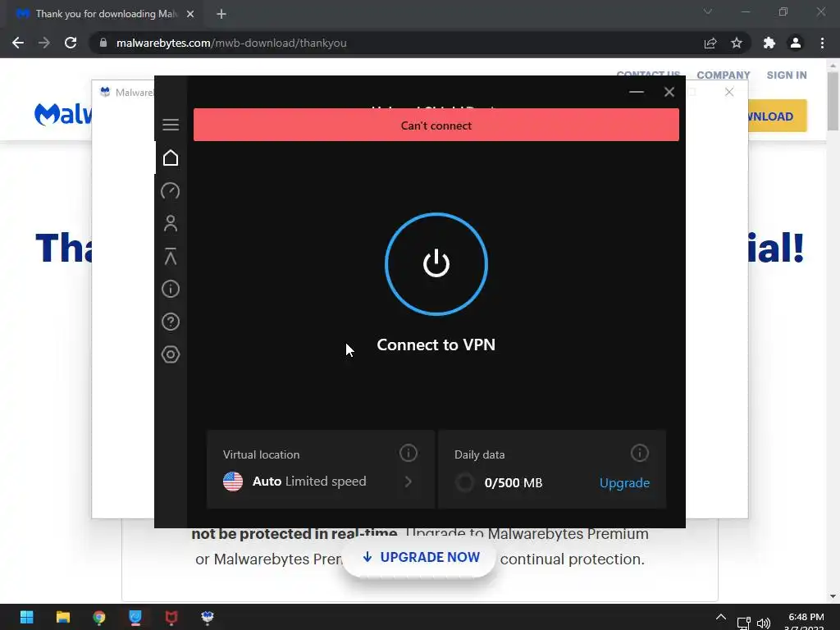Viewport: 840px width, 630px height.
Task: Click the Upgrade link in Daily data
Action: [624, 482]
